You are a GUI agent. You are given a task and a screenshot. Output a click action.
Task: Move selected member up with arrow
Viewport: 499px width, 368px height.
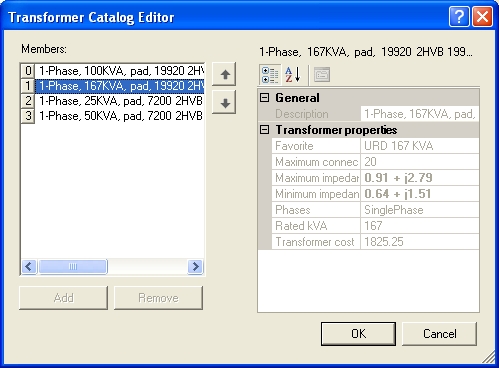[224, 74]
